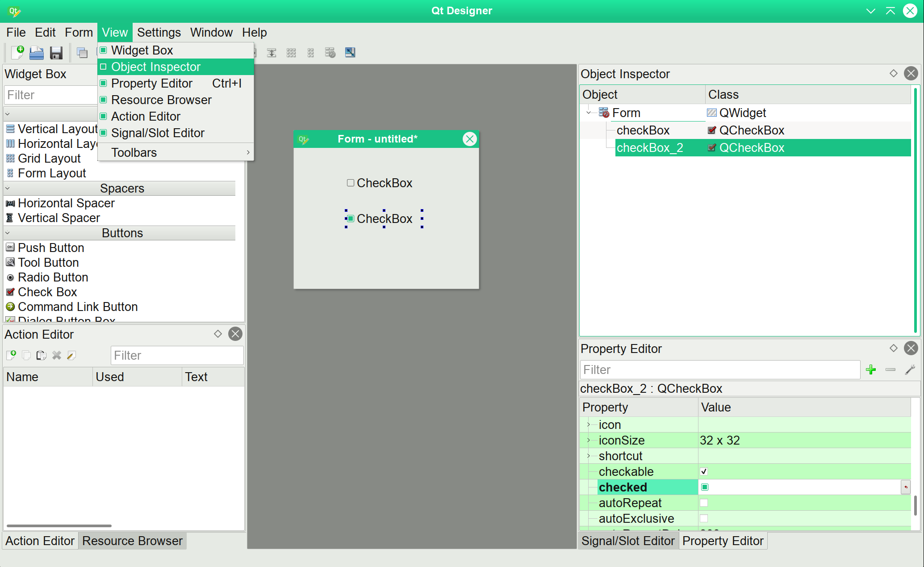Click Paste icon in Action Editor toolbar
The width and height of the screenshot is (924, 567).
pos(41,355)
